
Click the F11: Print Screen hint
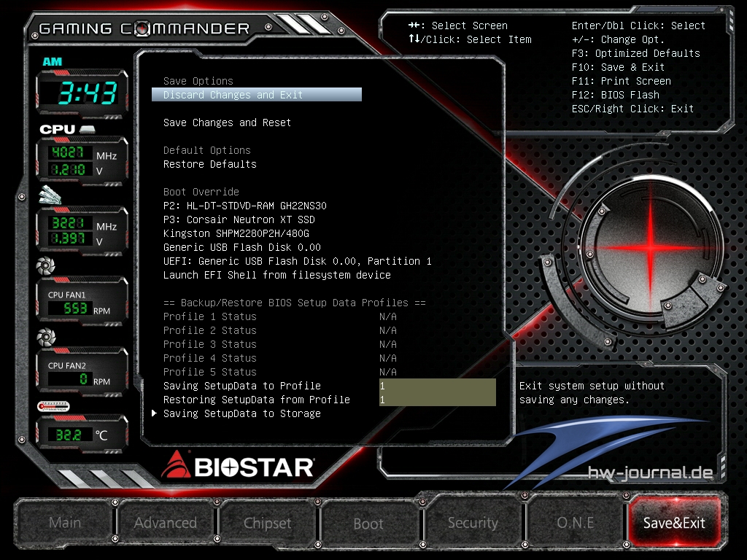click(622, 81)
